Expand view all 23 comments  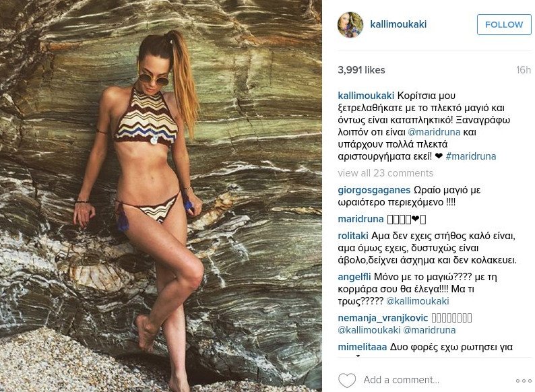click(385, 173)
